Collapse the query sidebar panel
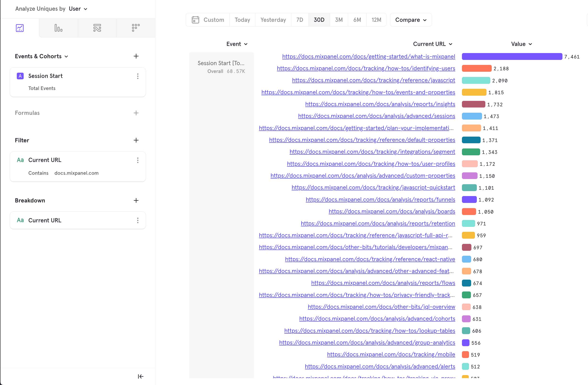This screenshot has height=385, width=588. pos(140,376)
